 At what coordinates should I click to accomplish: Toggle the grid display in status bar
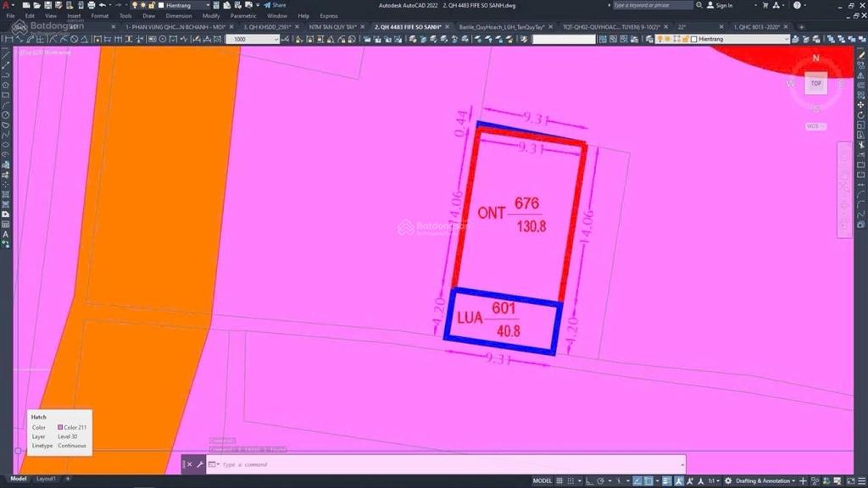point(559,481)
